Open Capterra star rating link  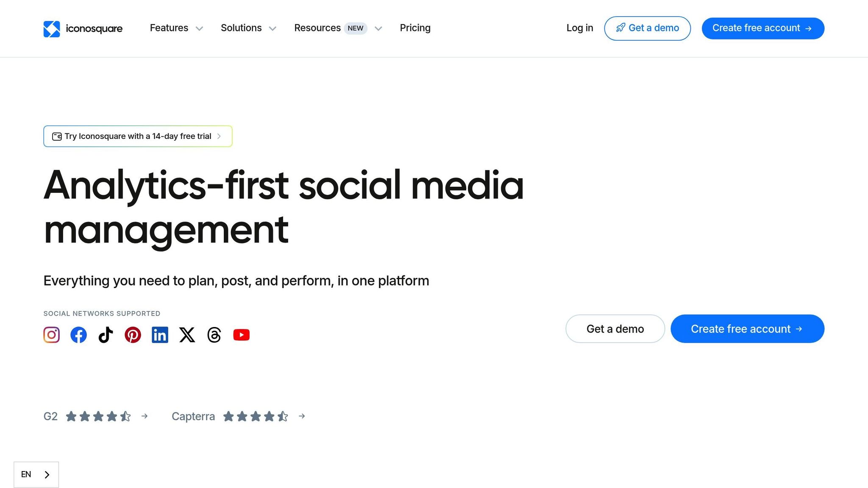238,416
